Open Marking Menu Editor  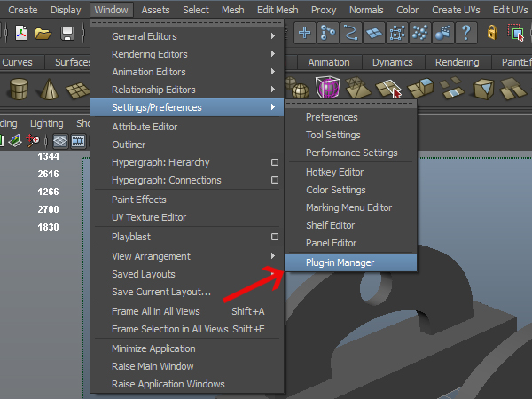350,207
